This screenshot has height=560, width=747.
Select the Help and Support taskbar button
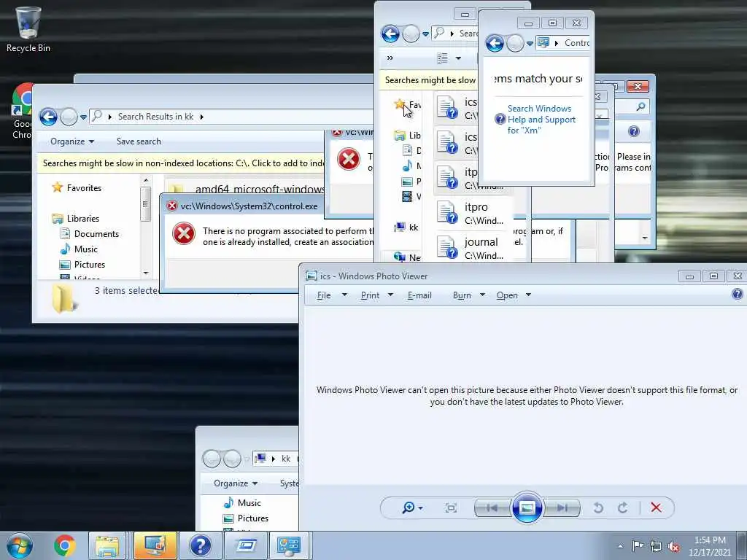pyautogui.click(x=200, y=545)
